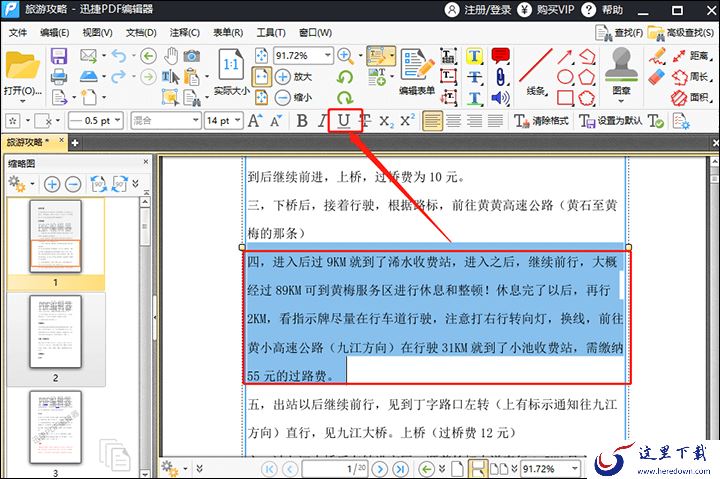The height and width of the screenshot is (479, 720).
Task: Open the bottom status bar zoom 91.72% dropdown
Action: pyautogui.click(x=574, y=469)
